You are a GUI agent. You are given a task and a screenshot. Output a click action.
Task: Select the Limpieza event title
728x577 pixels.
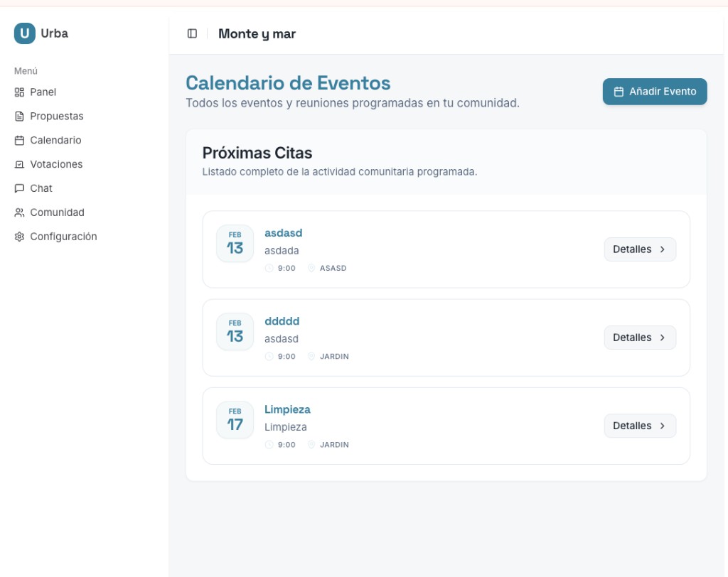pyautogui.click(x=287, y=409)
